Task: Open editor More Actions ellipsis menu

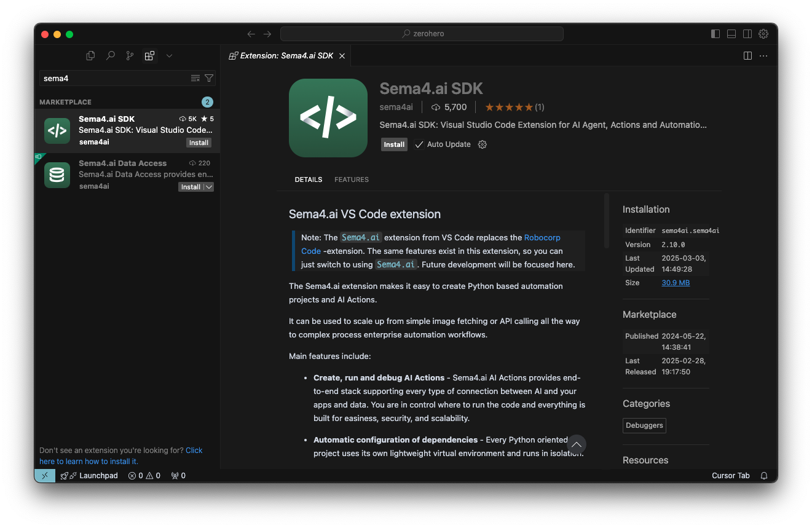Action: (763, 55)
